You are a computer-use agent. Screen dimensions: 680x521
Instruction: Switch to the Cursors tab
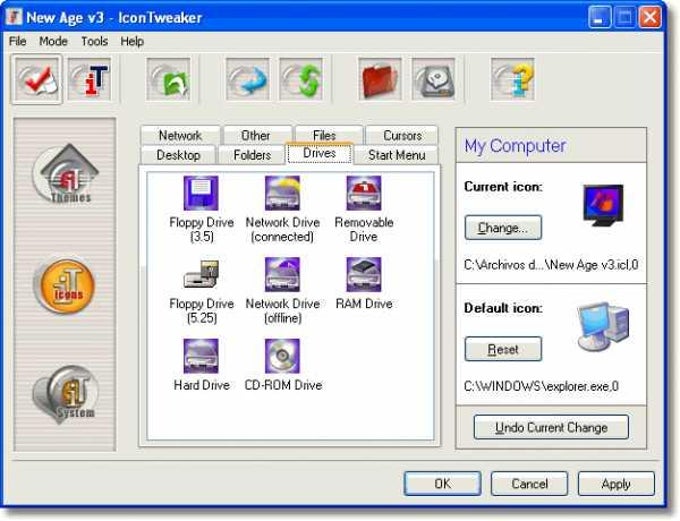coord(402,135)
